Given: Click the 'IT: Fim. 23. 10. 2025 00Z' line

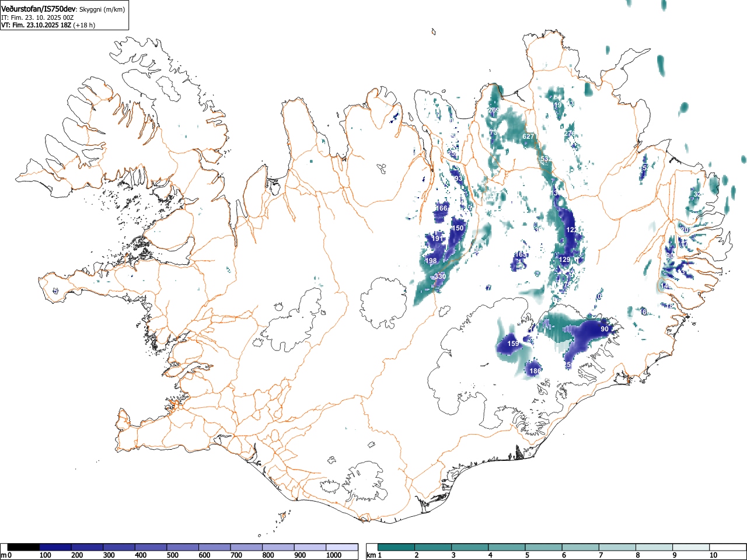Looking at the screenshot, I should coord(37,17).
